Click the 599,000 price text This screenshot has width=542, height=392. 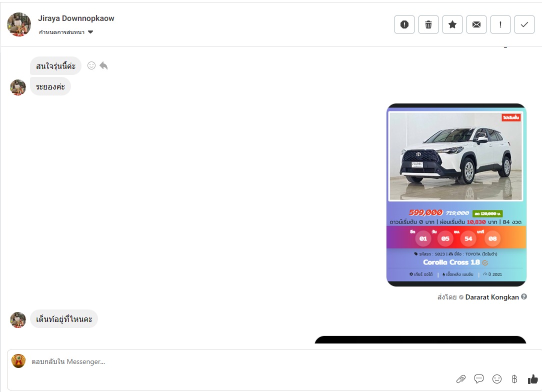425,212
